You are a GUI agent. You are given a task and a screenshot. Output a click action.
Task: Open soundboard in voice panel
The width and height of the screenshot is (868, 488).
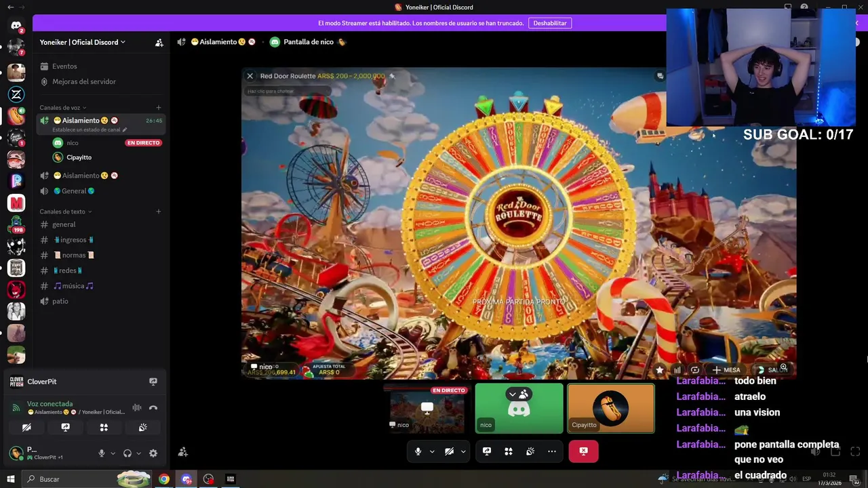(x=142, y=428)
